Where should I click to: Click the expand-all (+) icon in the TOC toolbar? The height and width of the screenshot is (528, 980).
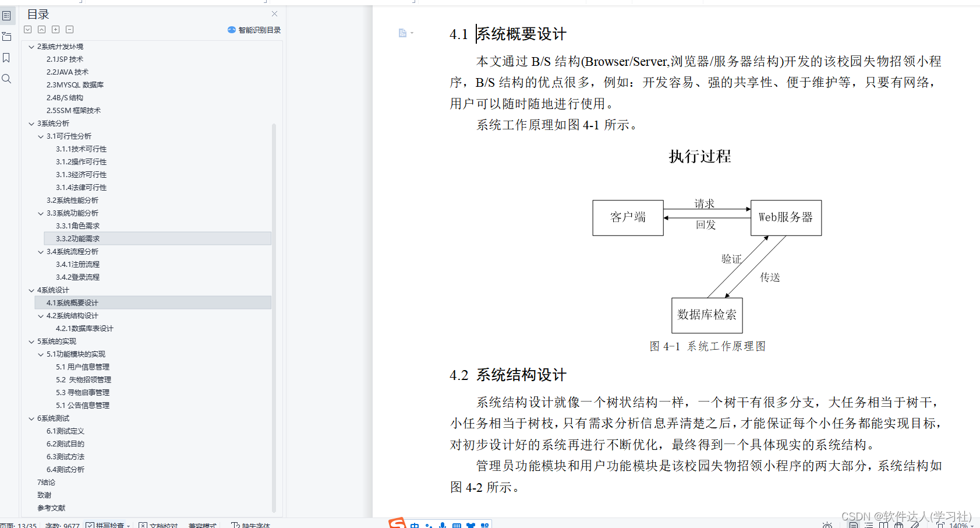coord(55,29)
